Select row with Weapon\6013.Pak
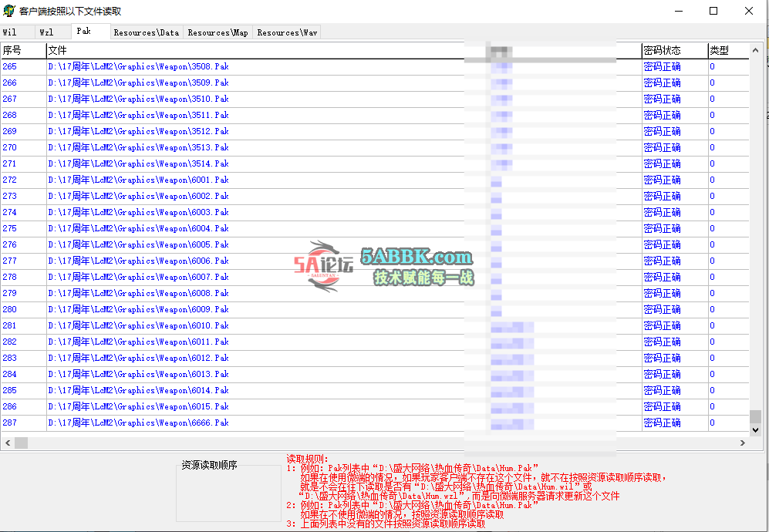769x532 pixels. 375,374
